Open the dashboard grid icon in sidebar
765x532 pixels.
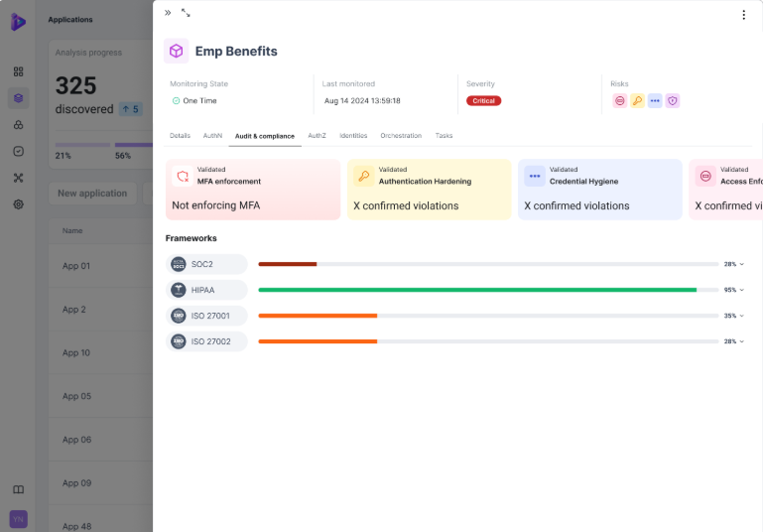(x=18, y=71)
